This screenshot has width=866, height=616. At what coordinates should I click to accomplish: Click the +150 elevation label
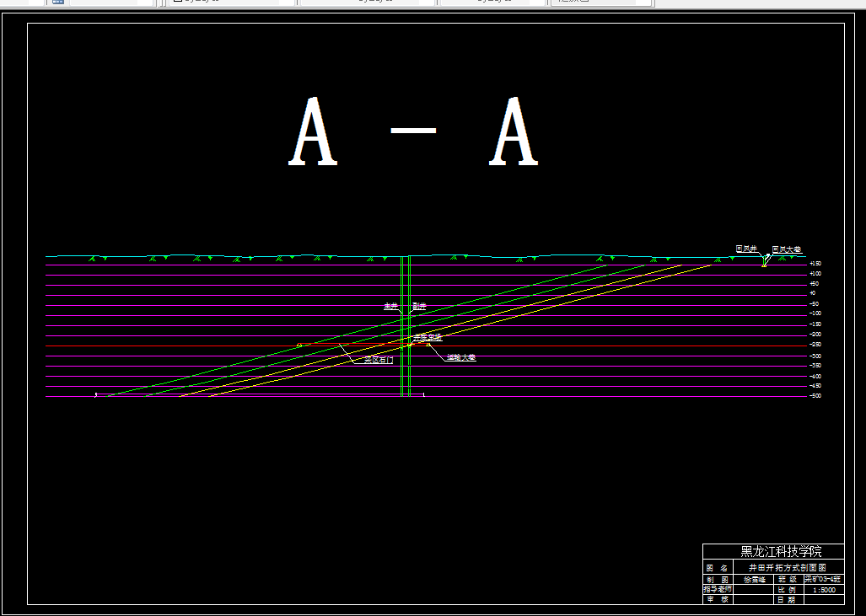point(815,264)
